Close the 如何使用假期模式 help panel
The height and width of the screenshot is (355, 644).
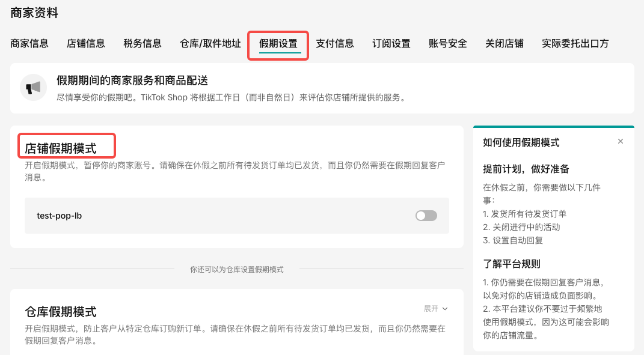621,142
